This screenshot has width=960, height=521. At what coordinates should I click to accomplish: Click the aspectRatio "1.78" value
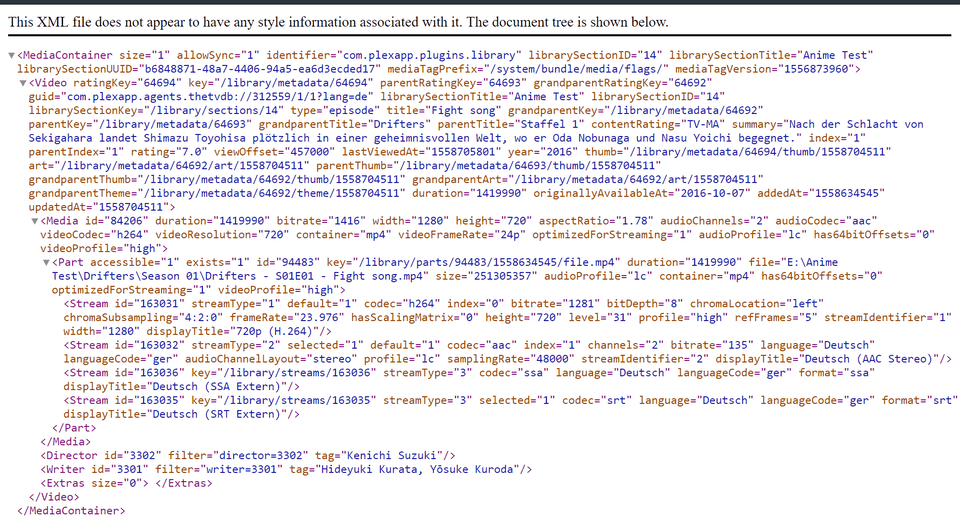point(633,221)
